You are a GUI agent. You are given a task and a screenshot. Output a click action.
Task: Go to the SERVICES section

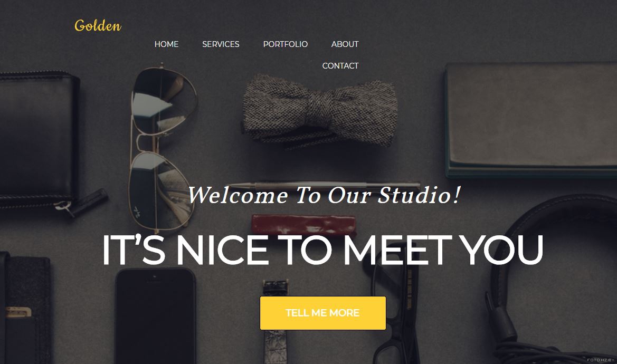pos(221,44)
